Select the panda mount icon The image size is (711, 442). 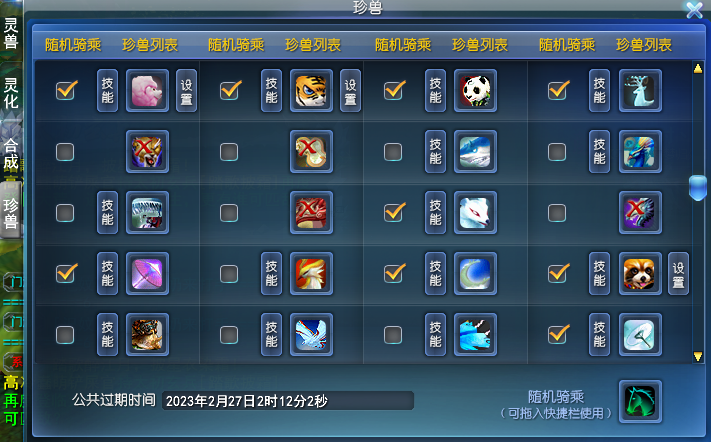click(475, 90)
